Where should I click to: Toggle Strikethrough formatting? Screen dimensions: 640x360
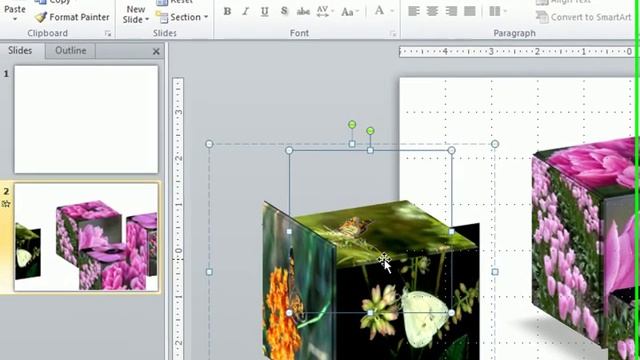(303, 11)
